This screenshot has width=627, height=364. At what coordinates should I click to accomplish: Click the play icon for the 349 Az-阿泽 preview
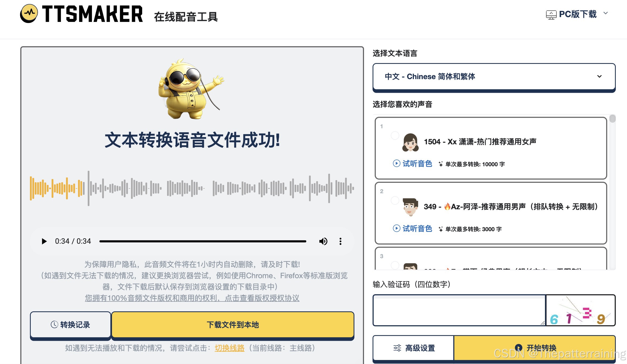pos(396,228)
